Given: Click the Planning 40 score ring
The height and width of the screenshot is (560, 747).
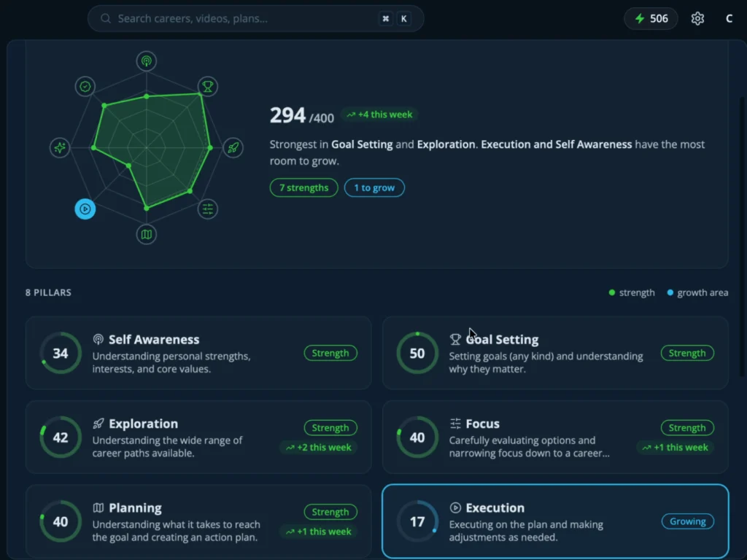Looking at the screenshot, I should [61, 521].
